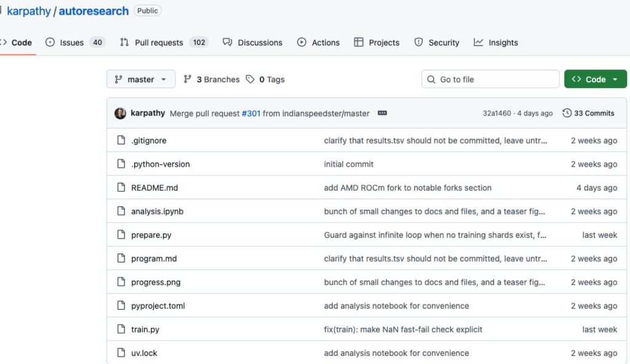Click the file icon next to train.py

[x=121, y=330]
